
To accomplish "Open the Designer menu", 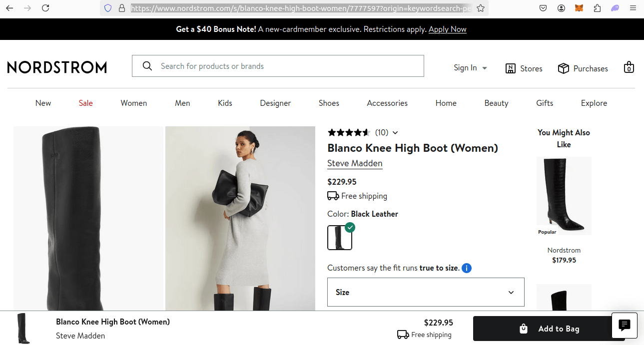I will [275, 103].
